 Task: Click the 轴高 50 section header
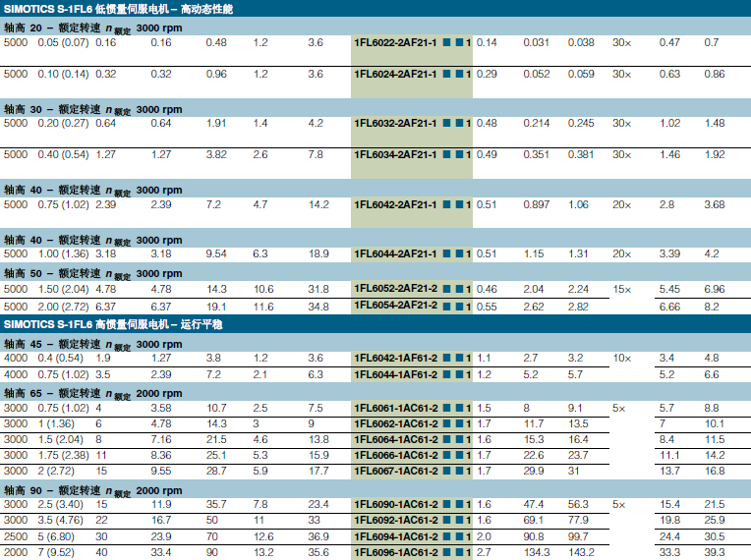click(x=375, y=273)
